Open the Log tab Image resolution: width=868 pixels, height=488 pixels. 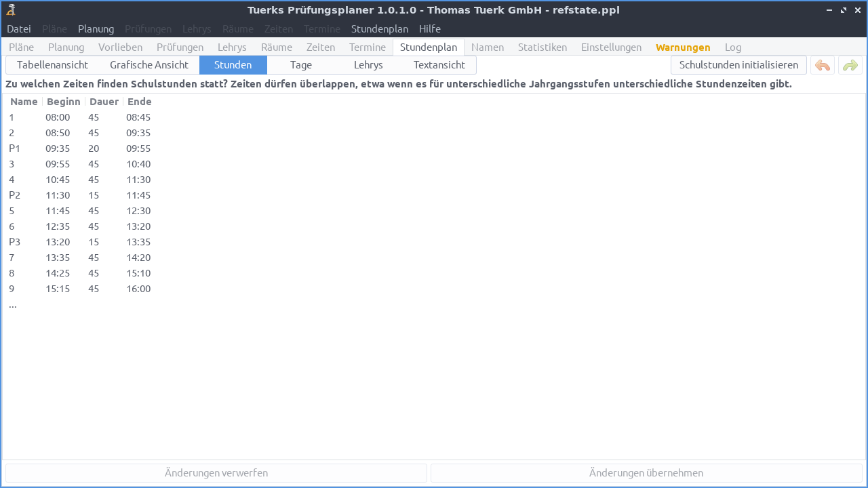click(x=733, y=47)
